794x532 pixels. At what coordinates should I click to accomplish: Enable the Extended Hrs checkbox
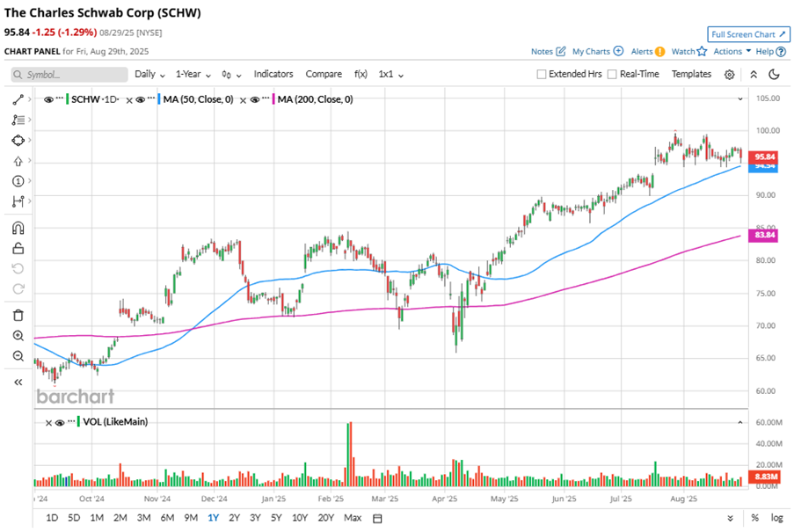542,75
